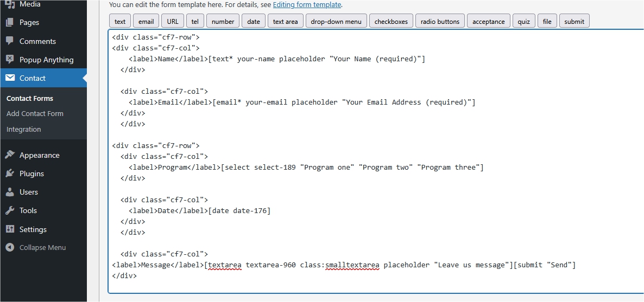The width and height of the screenshot is (644, 302).
Task: Open the Users person icon
Action: [10, 192]
